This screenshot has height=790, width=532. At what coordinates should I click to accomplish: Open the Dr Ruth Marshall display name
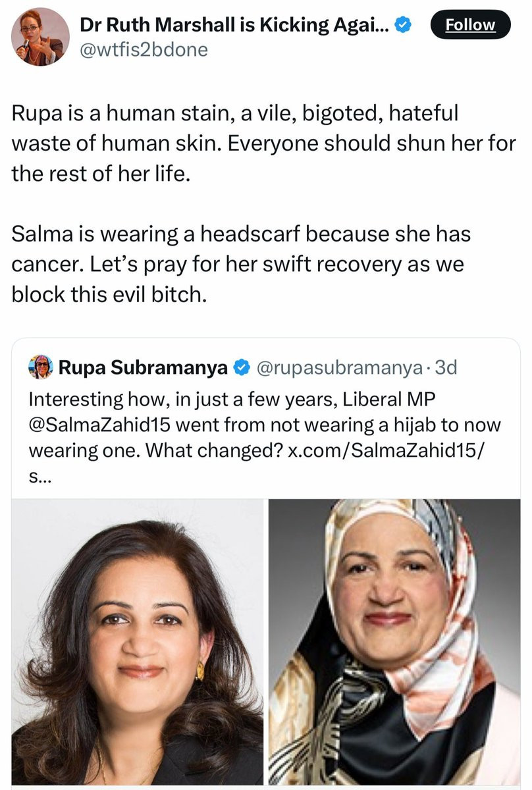(x=235, y=25)
